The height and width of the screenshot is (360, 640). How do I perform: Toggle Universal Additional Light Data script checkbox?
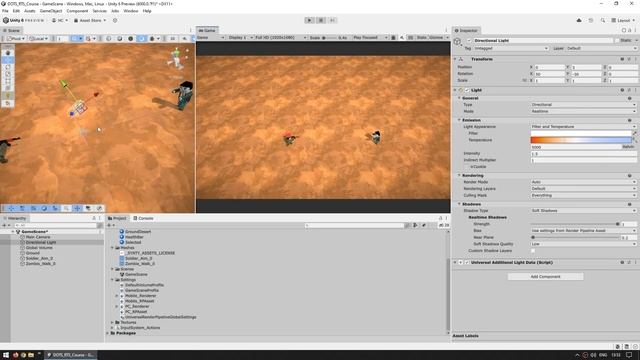click(x=467, y=262)
